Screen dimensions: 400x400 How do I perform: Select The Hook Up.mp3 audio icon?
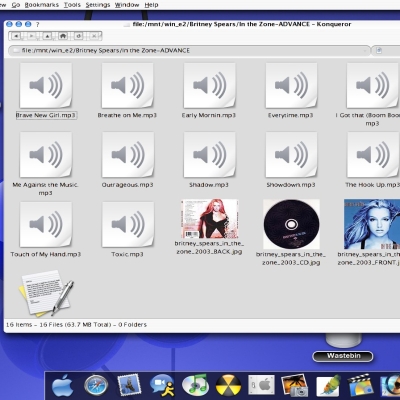pos(373,155)
